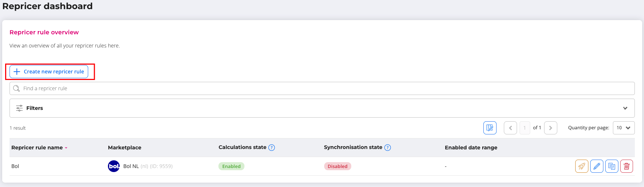Duplicate the Bol repricer rule

point(611,166)
